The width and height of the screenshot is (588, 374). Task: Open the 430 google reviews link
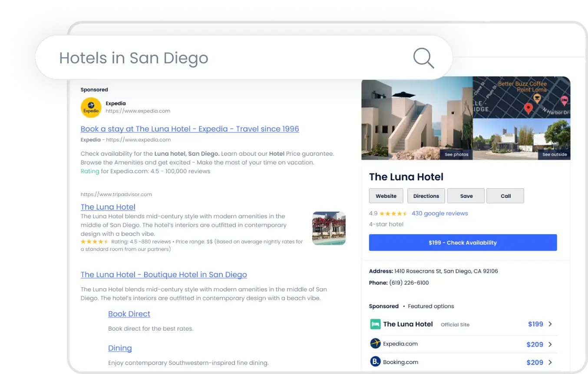coord(439,213)
